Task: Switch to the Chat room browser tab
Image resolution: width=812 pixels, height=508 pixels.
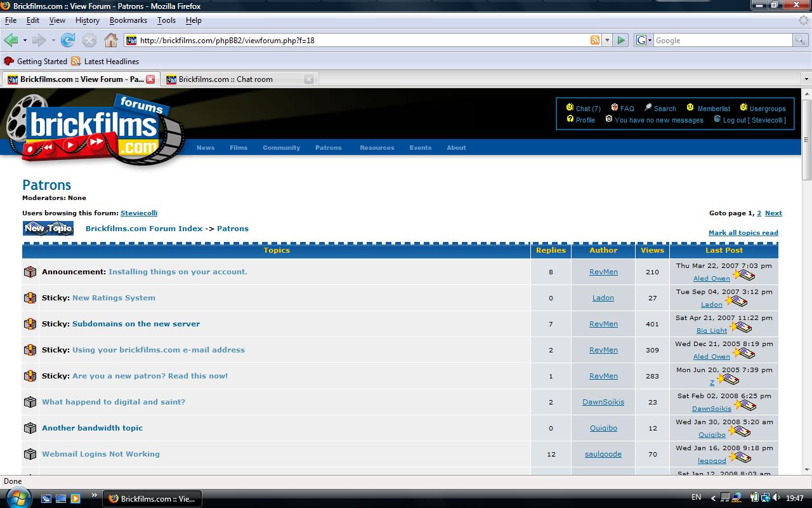Action: [x=228, y=79]
